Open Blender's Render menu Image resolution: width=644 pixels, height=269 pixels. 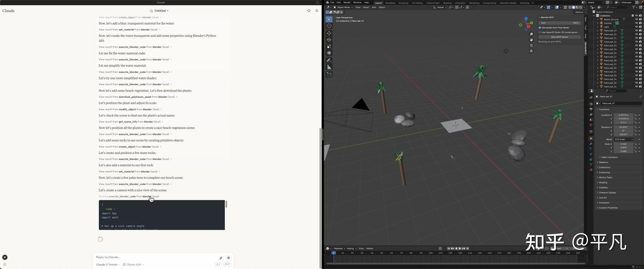click(x=347, y=3)
